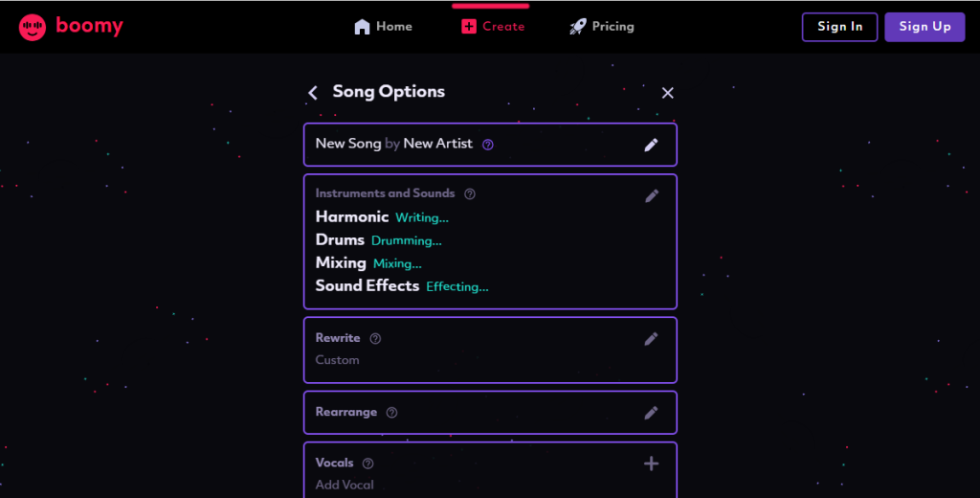Edit the New Song title pencil
This screenshot has width=980, height=498.
(651, 145)
